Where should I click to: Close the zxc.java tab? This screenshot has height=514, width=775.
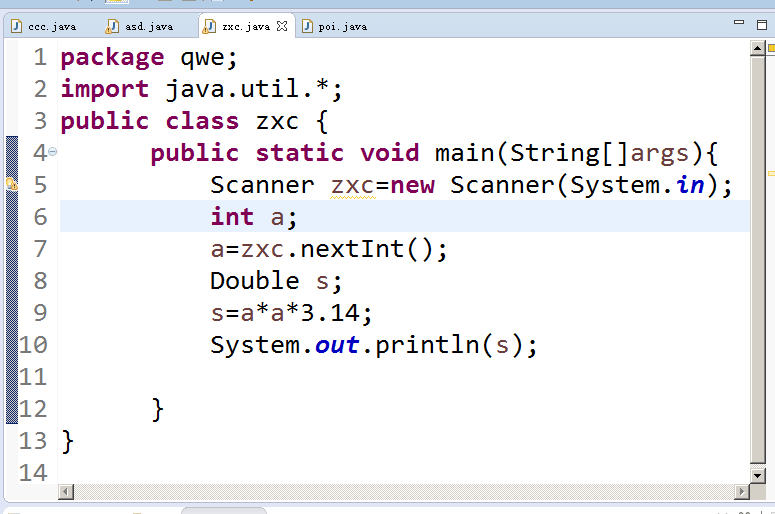click(x=282, y=26)
